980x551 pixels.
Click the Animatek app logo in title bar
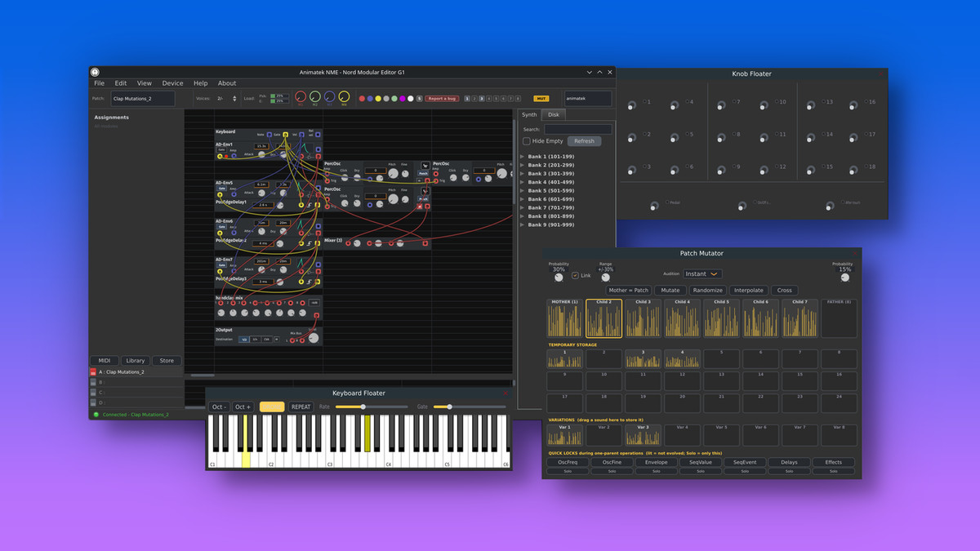[x=95, y=72]
